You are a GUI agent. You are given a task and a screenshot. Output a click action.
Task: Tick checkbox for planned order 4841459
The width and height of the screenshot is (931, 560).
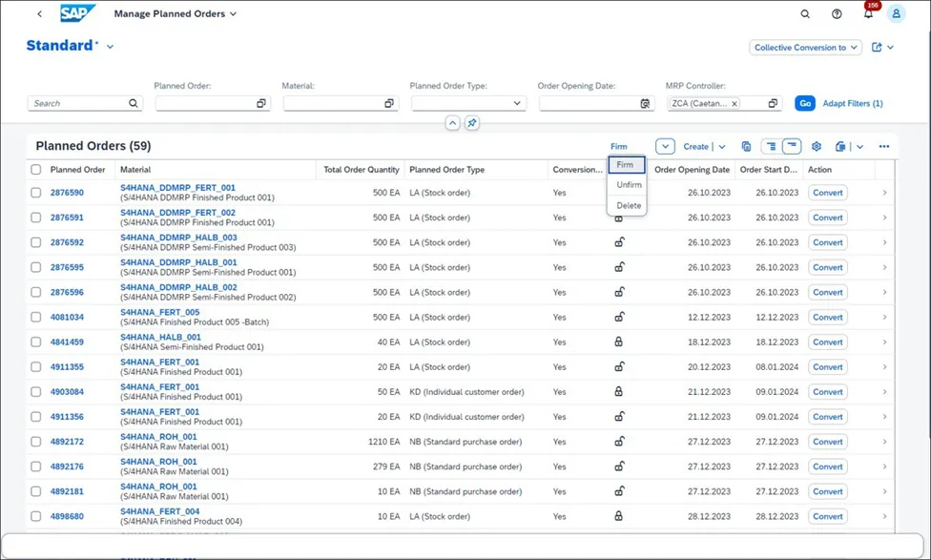(x=36, y=342)
